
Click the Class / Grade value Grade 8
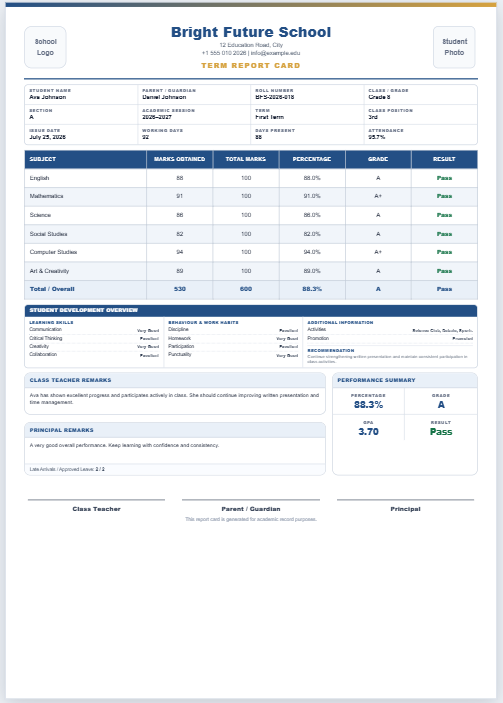click(x=379, y=97)
